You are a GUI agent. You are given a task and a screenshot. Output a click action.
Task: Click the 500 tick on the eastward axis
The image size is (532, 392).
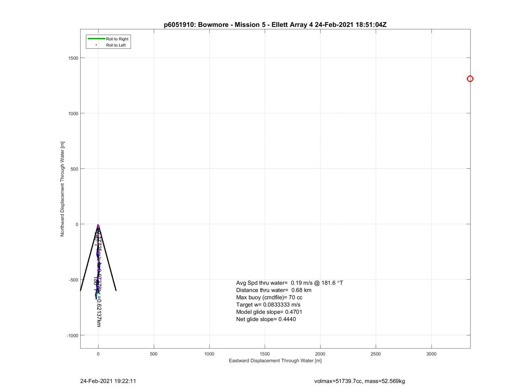pos(154,354)
